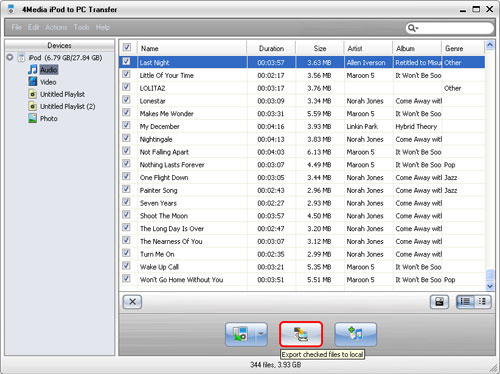Viewport: 500px width, 374px height.
Task: Click the Hybrid Theory album cell
Action: (x=416, y=127)
